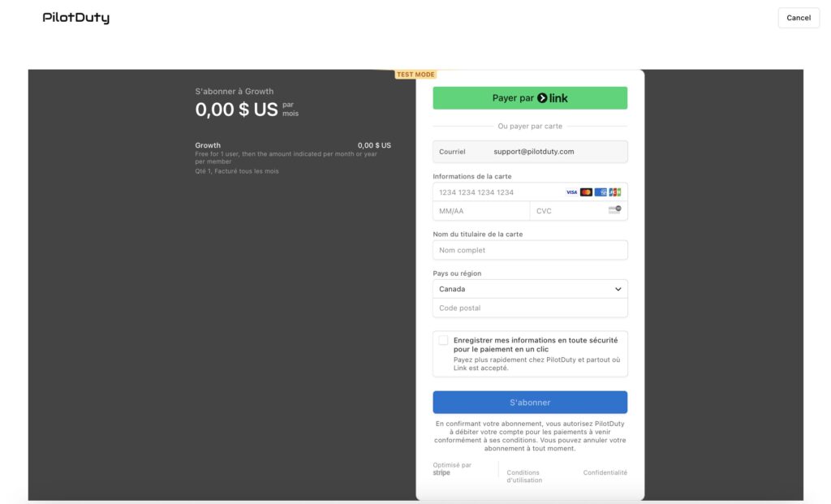The width and height of the screenshot is (831, 504).
Task: Click the TEST MODE badge
Action: coord(415,73)
